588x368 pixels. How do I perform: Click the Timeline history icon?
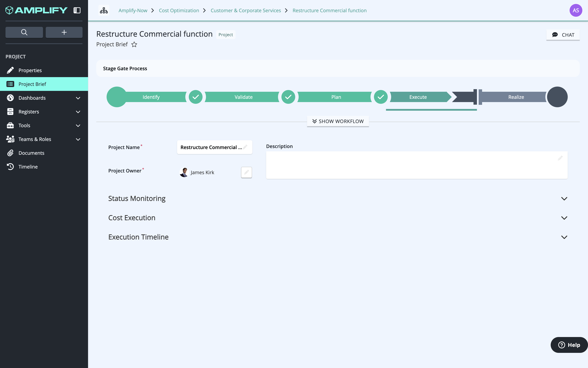click(x=10, y=167)
